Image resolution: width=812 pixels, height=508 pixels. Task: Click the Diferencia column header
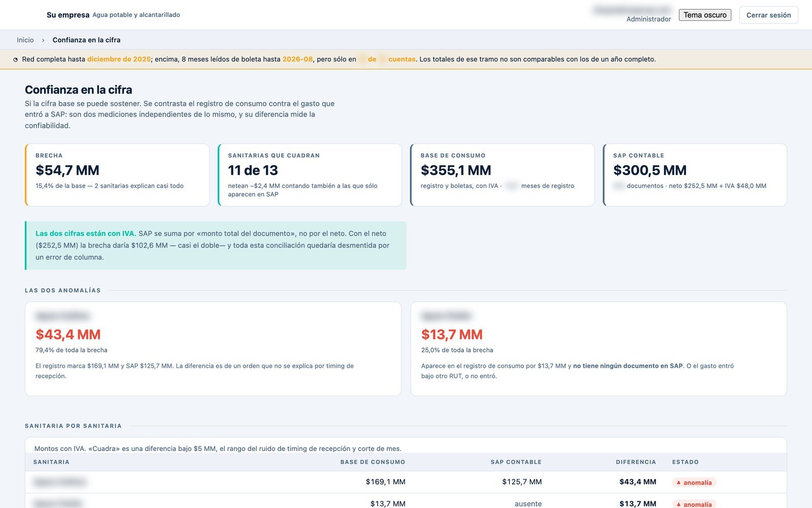click(636, 462)
